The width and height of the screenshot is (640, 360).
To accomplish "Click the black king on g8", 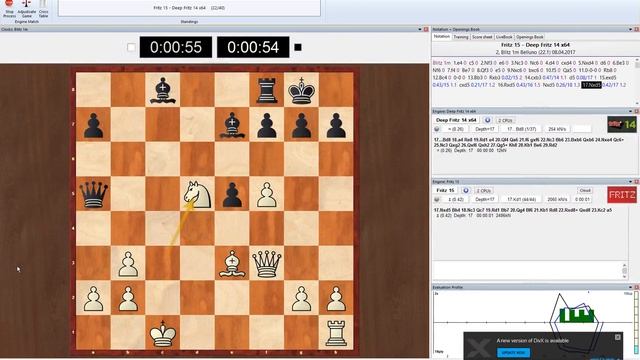I will point(302,91).
